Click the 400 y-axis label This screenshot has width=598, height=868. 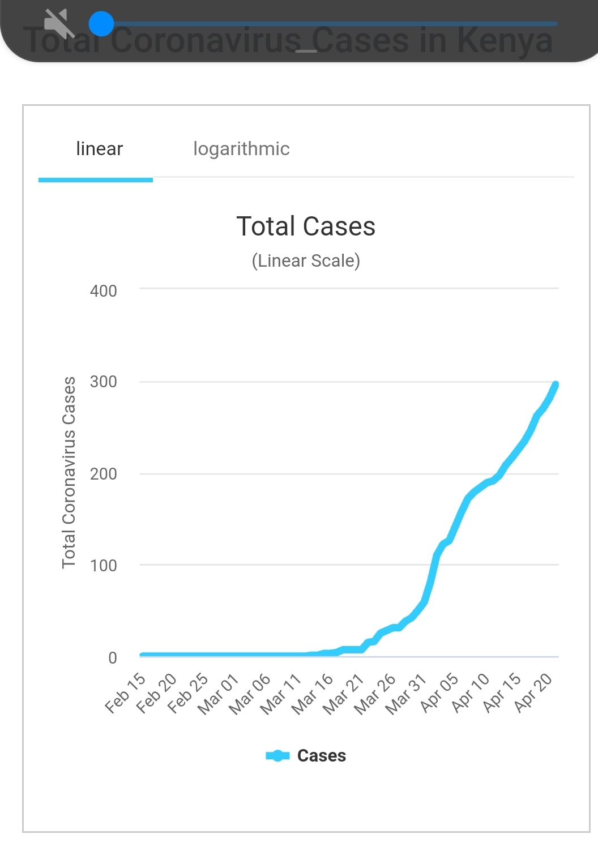(104, 291)
